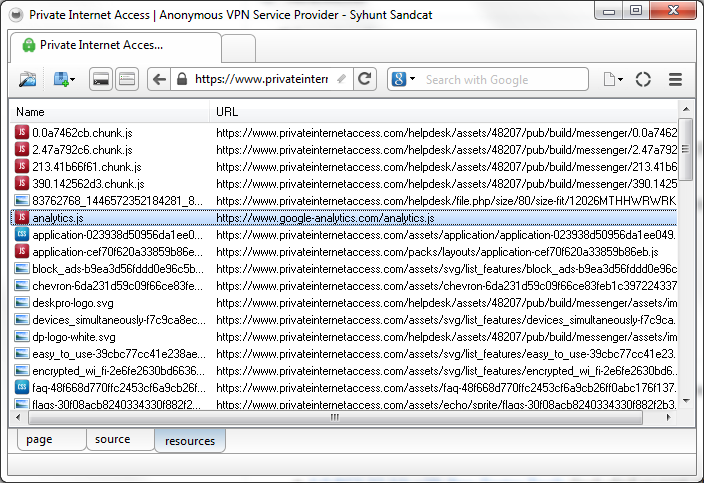Select application-cef70f620a33859b86e row
The image size is (704, 483).
tap(344, 252)
